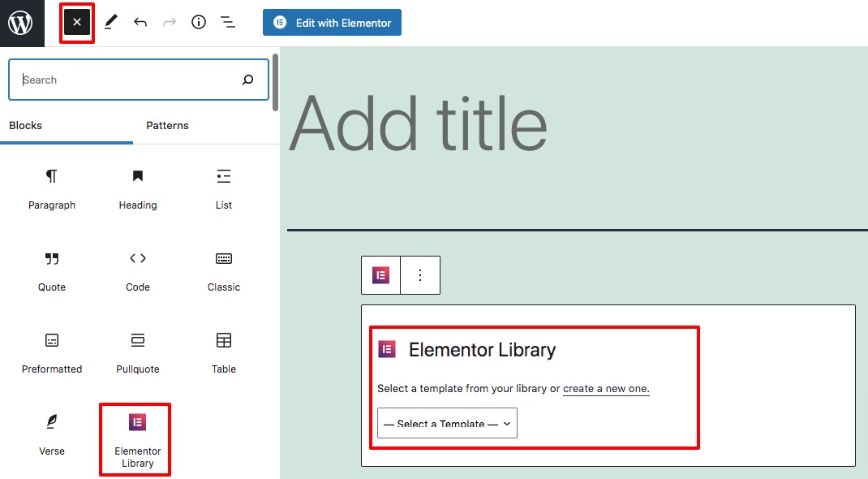Click the WordPress logo icon
The height and width of the screenshot is (479, 868).
pos(21,23)
